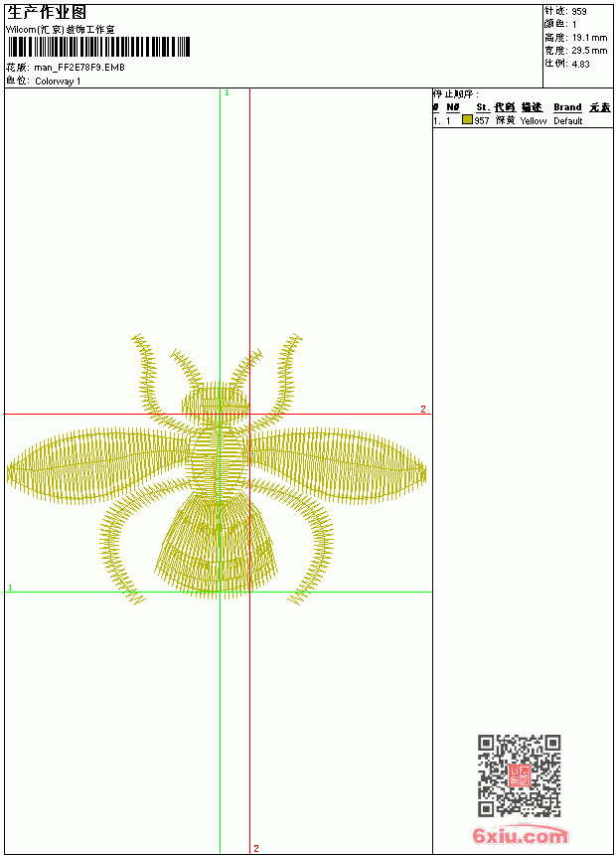Viewport: 616px width, 855px height.
Task: Click the yellow thread color swatch
Action: tap(467, 119)
